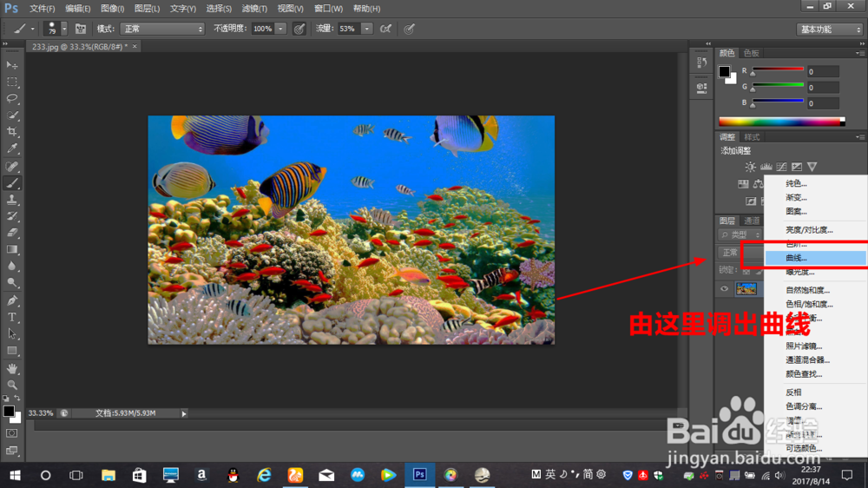
Task: Toggle pressure for size button
Action: 409,29
